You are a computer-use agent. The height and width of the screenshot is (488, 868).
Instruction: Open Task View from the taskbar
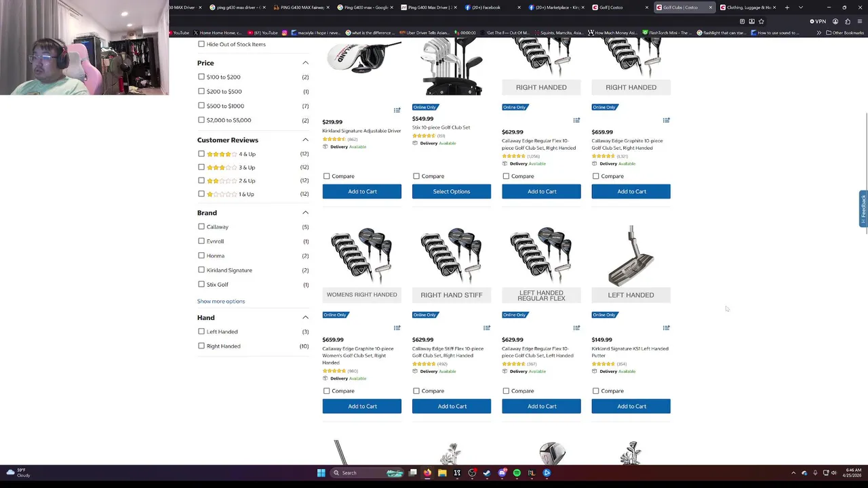(x=412, y=472)
